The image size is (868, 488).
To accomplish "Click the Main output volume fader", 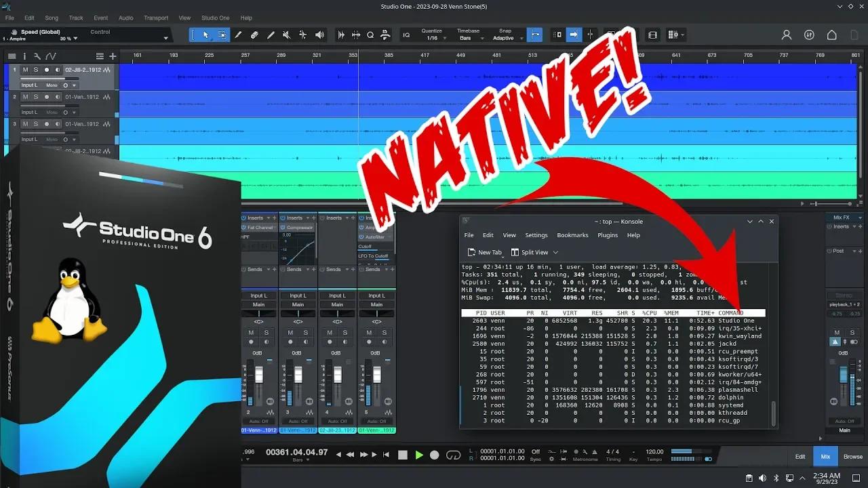I will (844, 376).
